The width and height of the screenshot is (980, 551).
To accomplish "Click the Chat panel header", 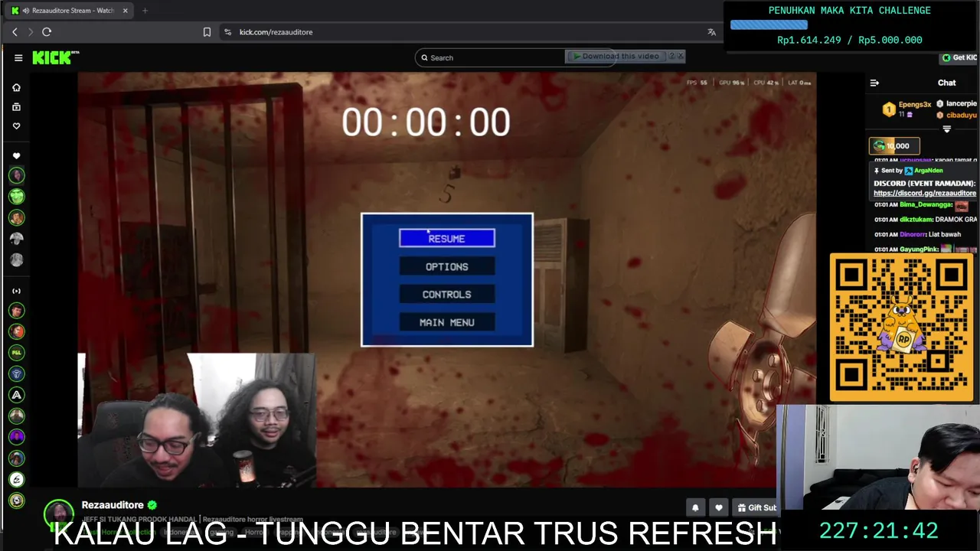I will click(x=946, y=83).
